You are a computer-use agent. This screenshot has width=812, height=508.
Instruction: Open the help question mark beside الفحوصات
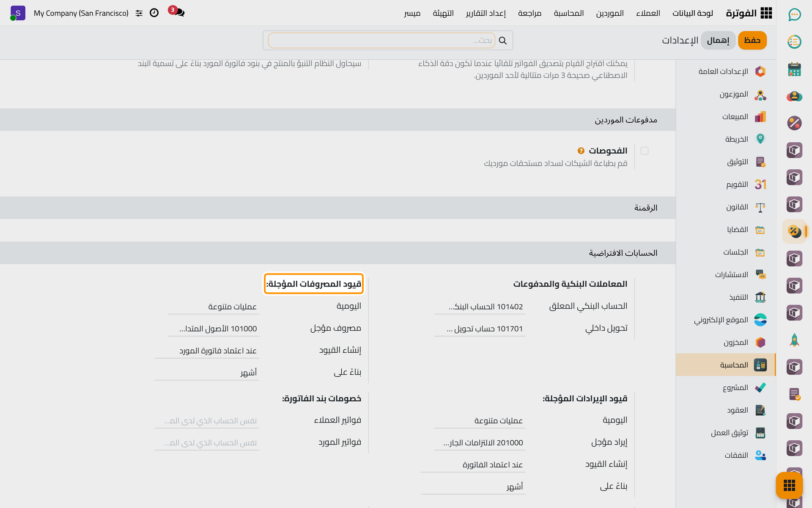coord(581,151)
